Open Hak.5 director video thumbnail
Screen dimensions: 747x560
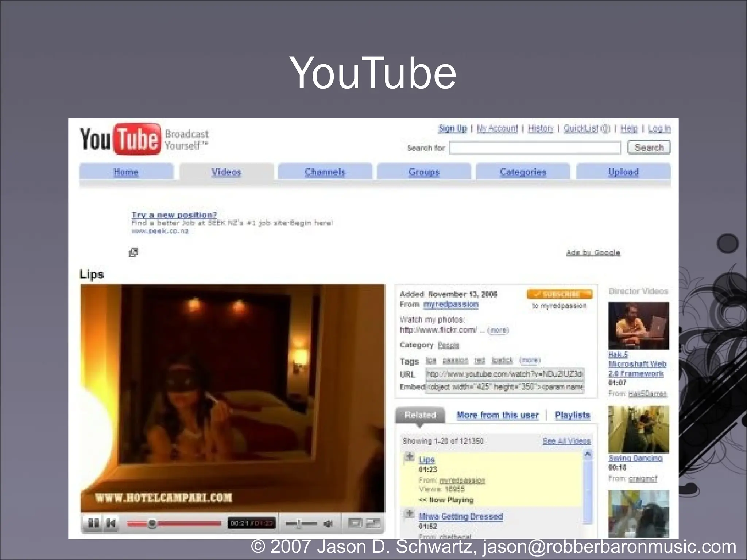639,326
